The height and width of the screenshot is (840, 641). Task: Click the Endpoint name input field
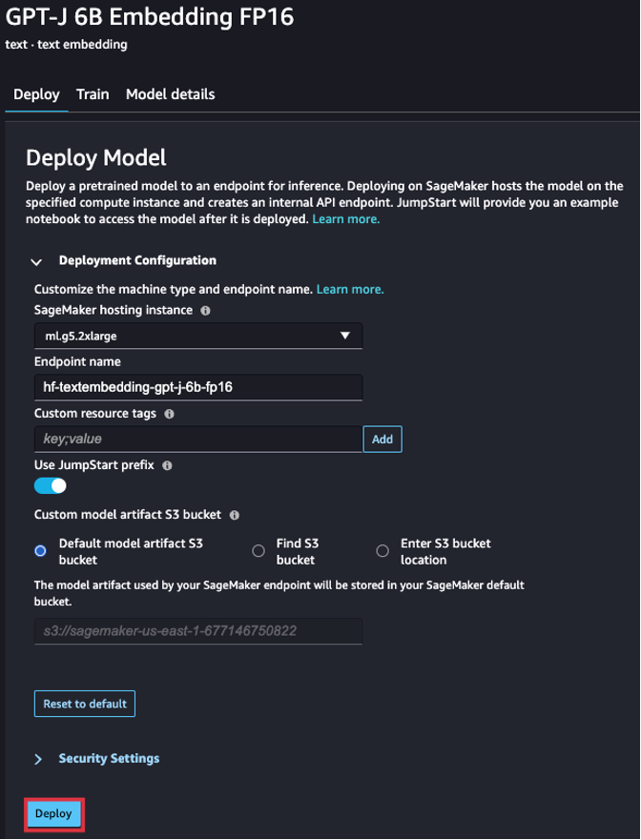point(198,387)
